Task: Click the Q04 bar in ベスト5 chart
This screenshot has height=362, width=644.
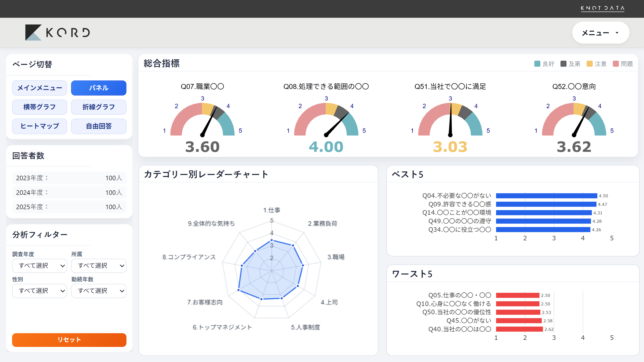Action: click(546, 195)
